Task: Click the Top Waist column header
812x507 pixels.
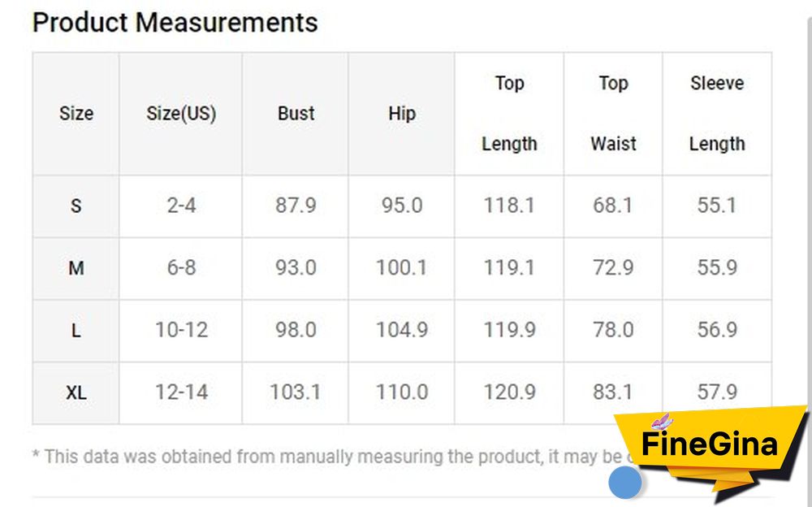Action: click(x=613, y=114)
